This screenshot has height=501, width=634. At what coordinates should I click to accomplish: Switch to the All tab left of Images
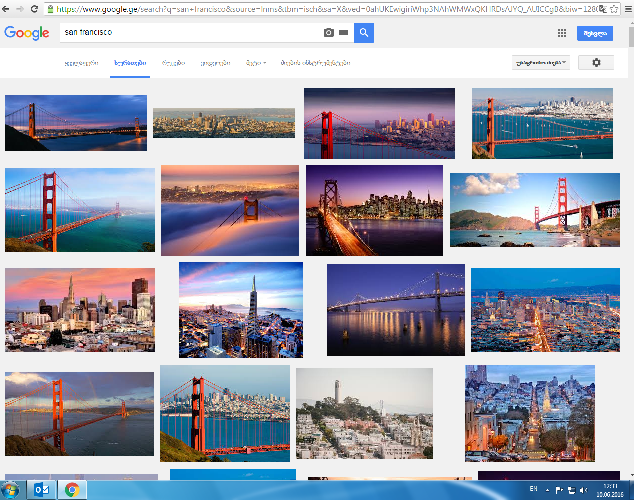coord(81,63)
